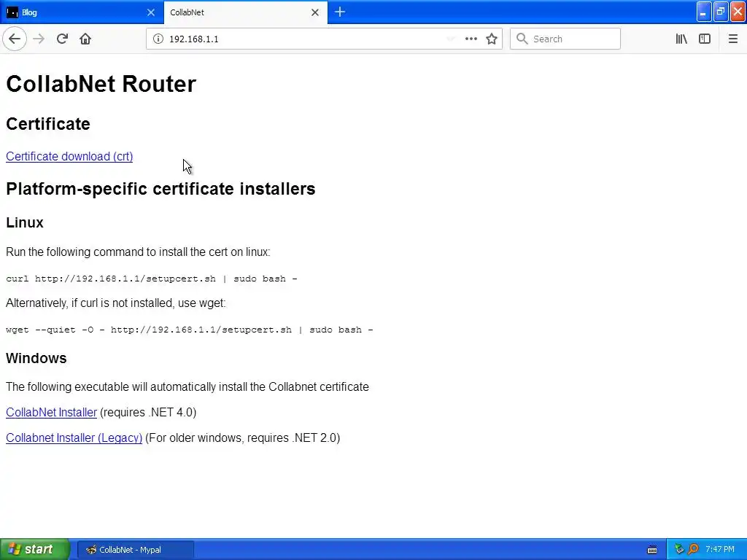Click the Linux section heading

(x=25, y=222)
